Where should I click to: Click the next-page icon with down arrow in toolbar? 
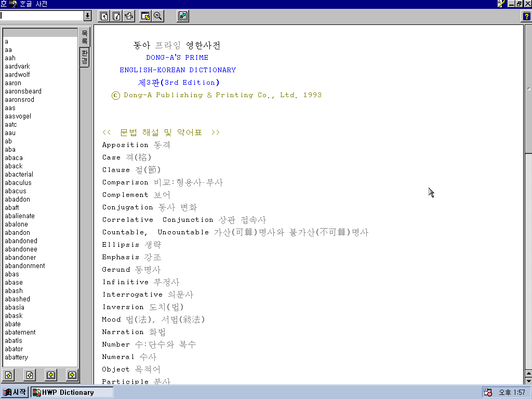[x=116, y=16]
